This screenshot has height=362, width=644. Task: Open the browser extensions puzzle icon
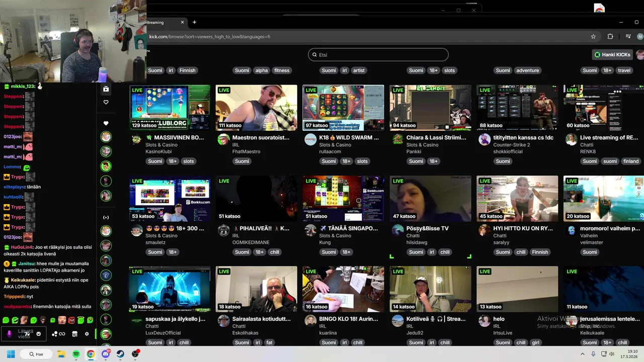(x=610, y=36)
